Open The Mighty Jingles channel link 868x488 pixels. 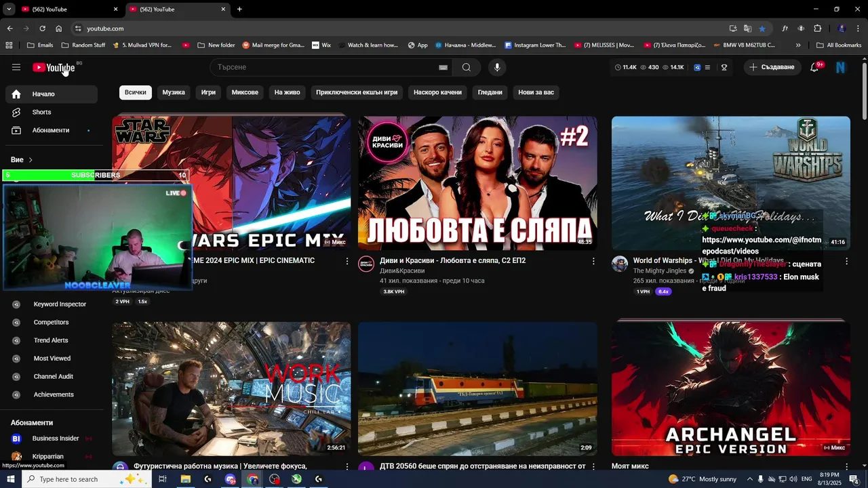coord(660,271)
